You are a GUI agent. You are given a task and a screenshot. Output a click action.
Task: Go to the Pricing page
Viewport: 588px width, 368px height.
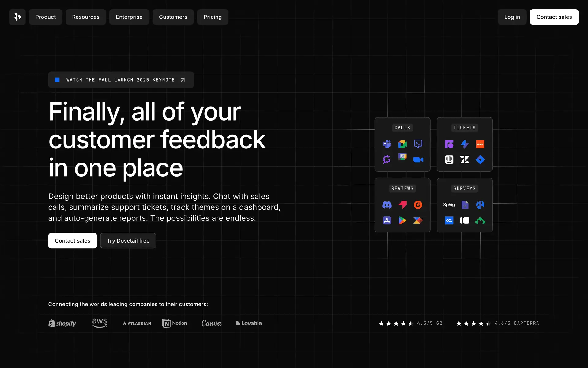click(213, 17)
